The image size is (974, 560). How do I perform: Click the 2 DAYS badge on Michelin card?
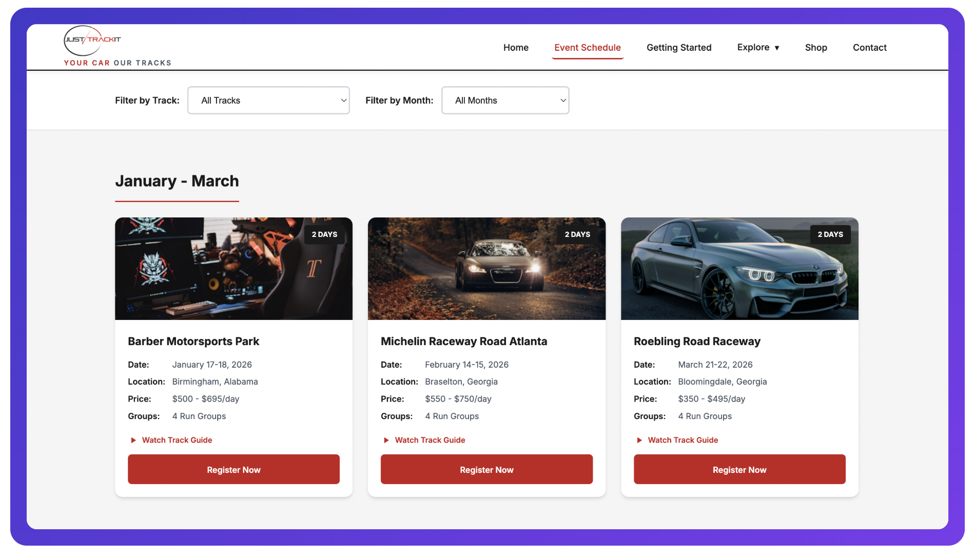577,234
